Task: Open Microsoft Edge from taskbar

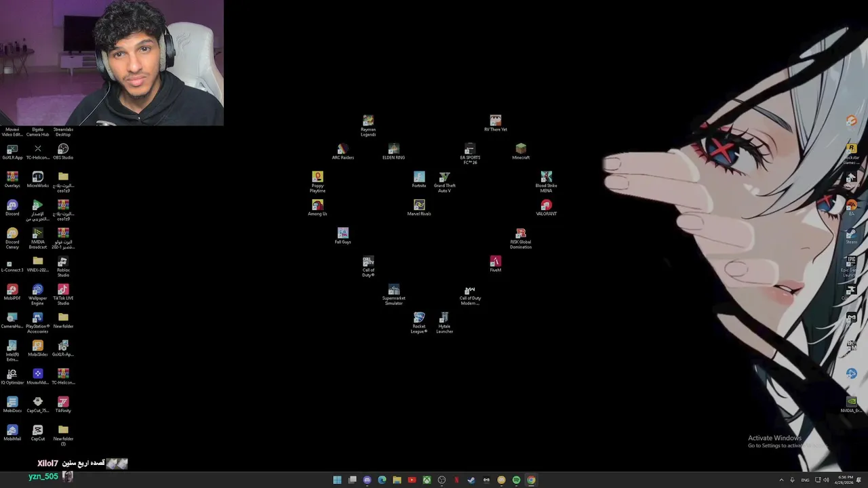Action: coord(382,480)
